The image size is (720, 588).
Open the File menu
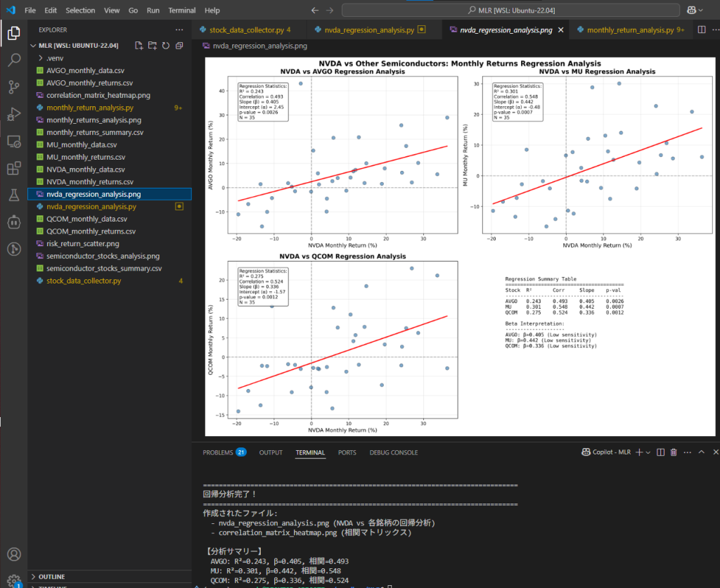[x=30, y=10]
